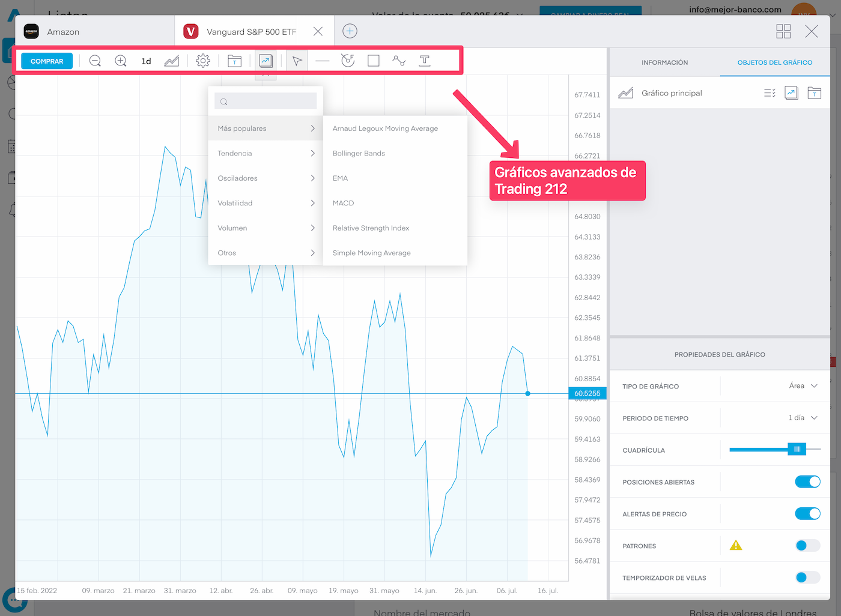Select the cursor pointer tool
This screenshot has width=841, height=616.
click(297, 61)
